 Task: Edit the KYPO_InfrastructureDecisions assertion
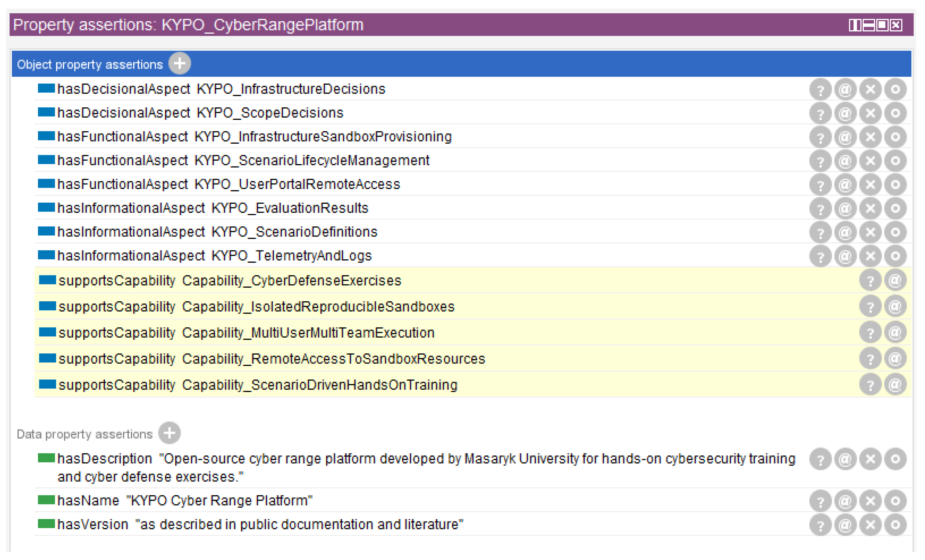pos(896,89)
